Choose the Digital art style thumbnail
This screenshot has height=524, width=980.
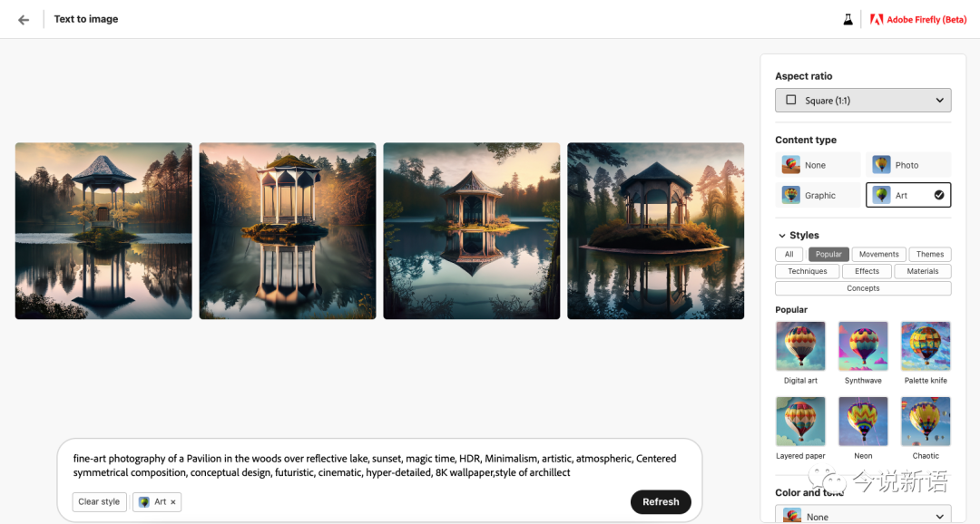[800, 346]
